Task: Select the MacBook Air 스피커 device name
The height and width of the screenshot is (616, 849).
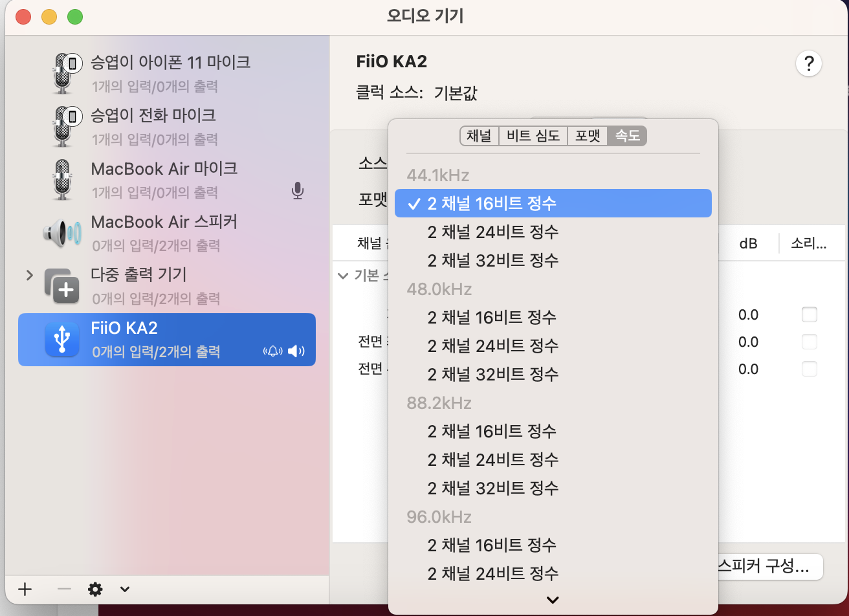Action: coord(164,222)
